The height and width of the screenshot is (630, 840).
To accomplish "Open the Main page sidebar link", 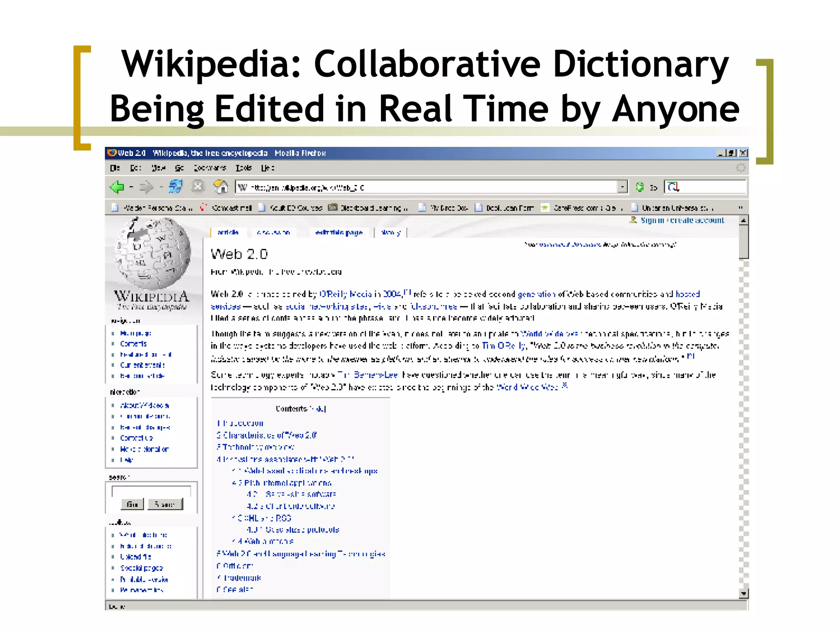I will (x=136, y=333).
